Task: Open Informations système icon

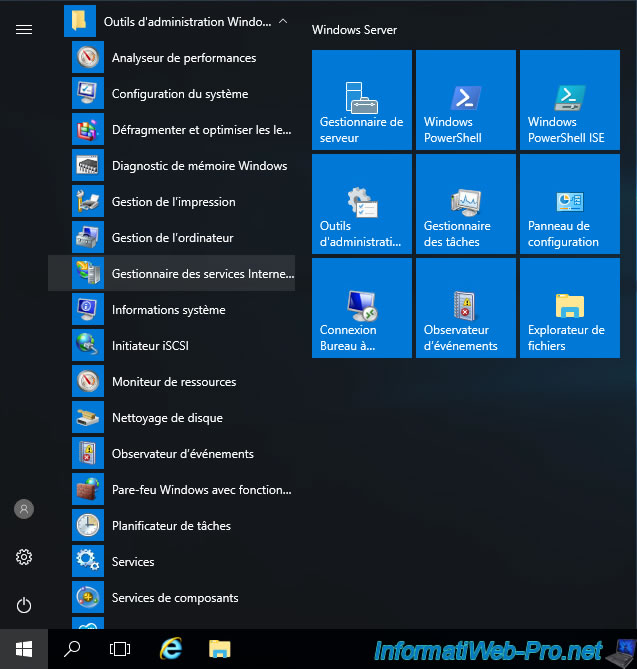Action: [88, 309]
